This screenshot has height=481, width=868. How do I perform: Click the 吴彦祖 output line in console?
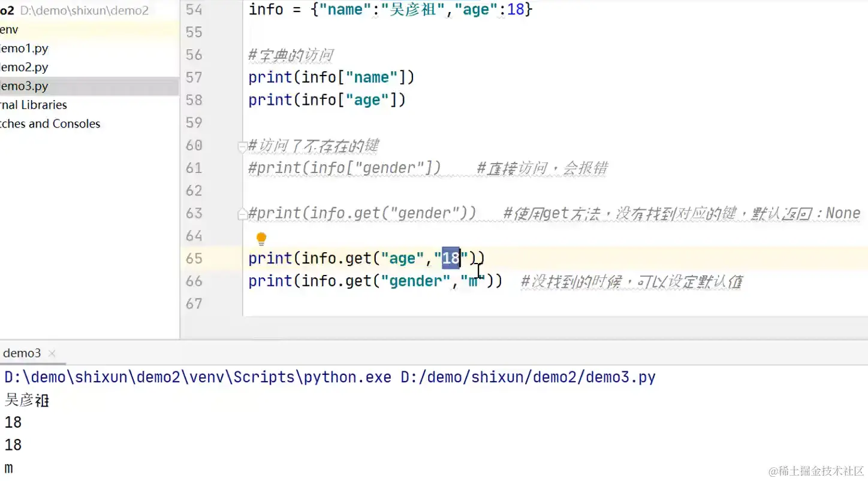pyautogui.click(x=26, y=400)
